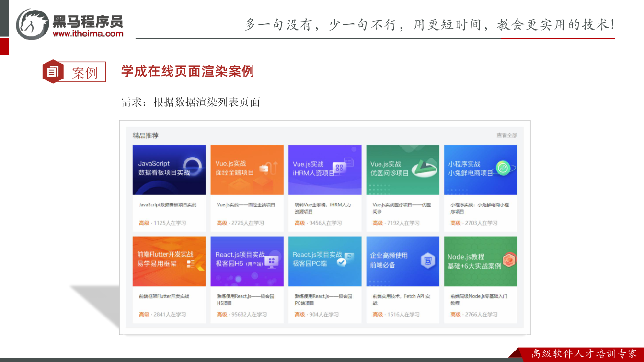The width and height of the screenshot is (644, 362).
Task: Click the 9456人在学习 text
Action: pyautogui.click(x=326, y=223)
